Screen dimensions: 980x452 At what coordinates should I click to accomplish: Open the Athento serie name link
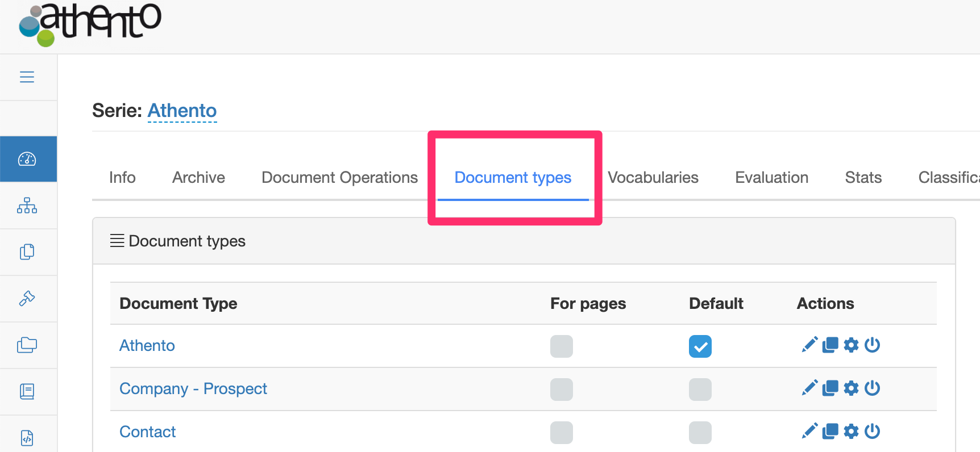click(x=182, y=110)
